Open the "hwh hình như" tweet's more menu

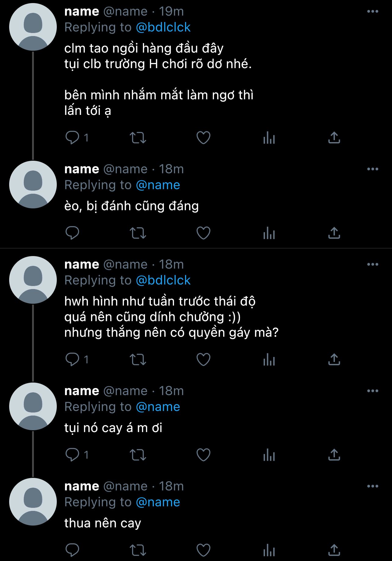[372, 264]
